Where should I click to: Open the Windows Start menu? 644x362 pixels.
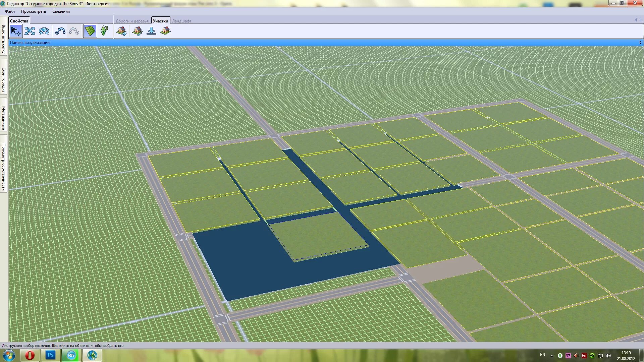(9, 355)
